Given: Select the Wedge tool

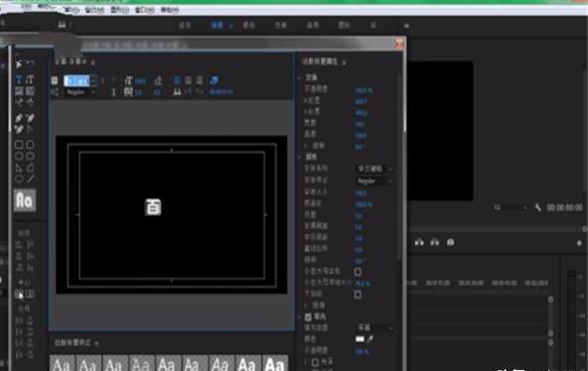Looking at the screenshot, I should 19,168.
